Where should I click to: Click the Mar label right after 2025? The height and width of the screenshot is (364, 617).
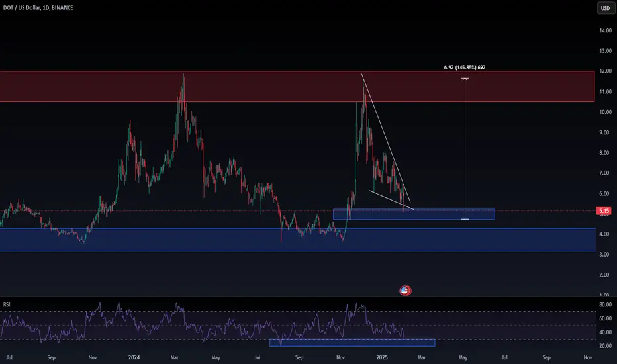point(422,357)
